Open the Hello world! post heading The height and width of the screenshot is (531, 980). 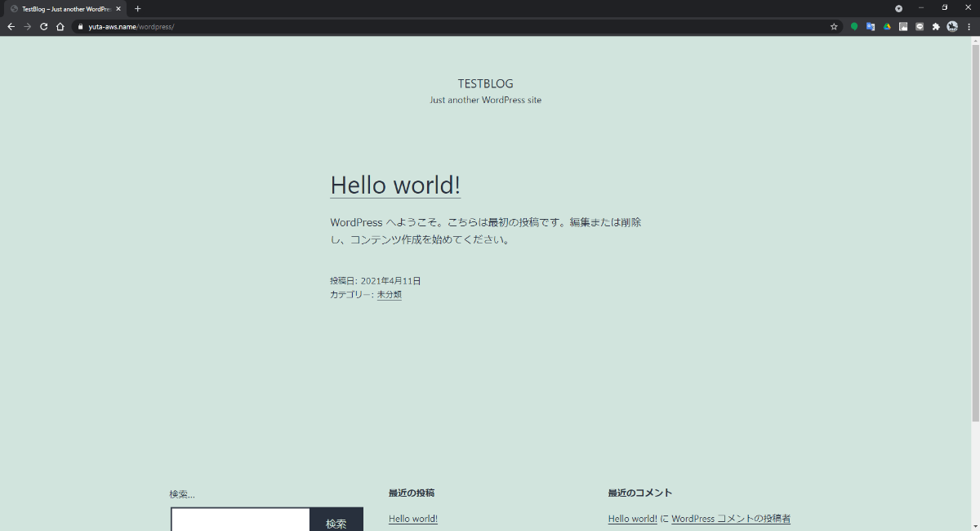click(x=395, y=185)
